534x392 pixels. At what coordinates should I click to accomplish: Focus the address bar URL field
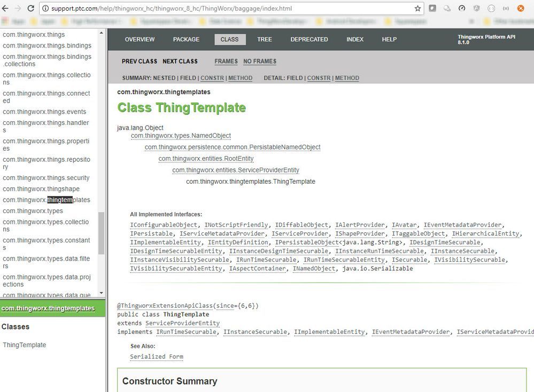(231, 9)
